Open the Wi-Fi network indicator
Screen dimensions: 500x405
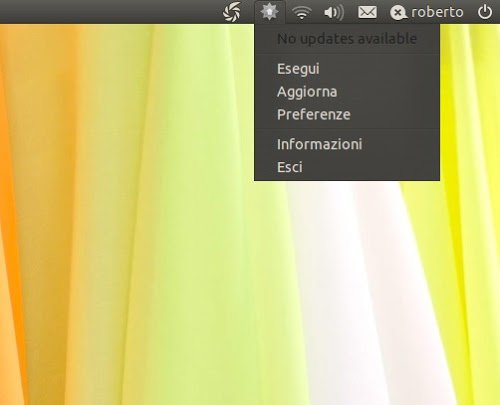[302, 13]
